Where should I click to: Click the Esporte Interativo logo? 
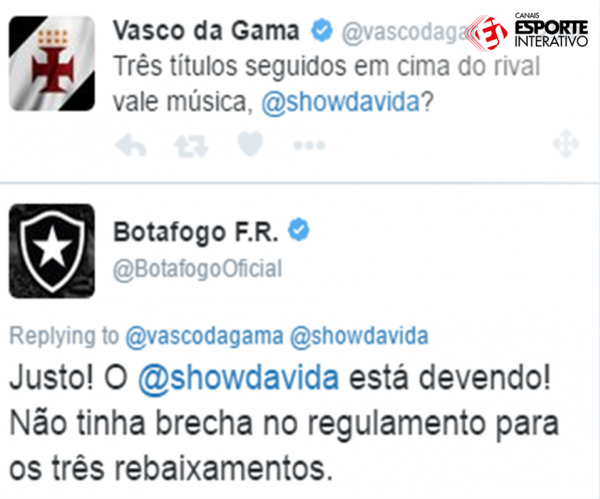[x=529, y=31]
